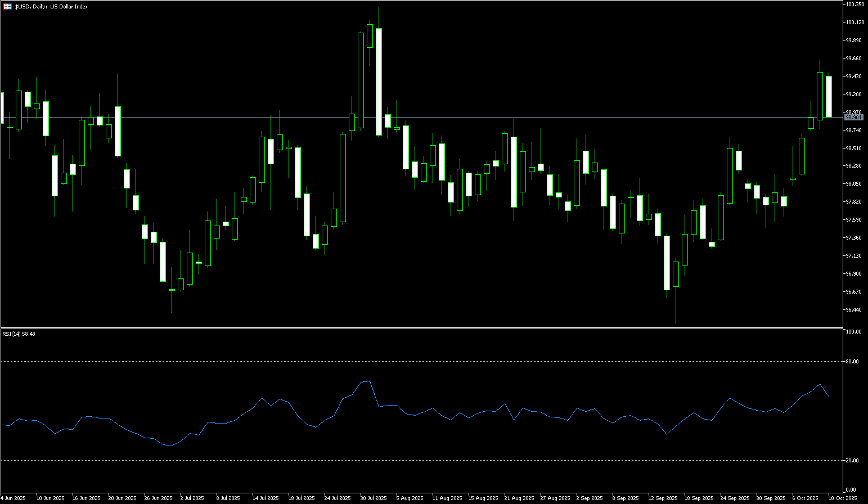Click the '$USD, Daily: US Dollar Index' title
This screenshot has width=868, height=504.
[51, 7]
